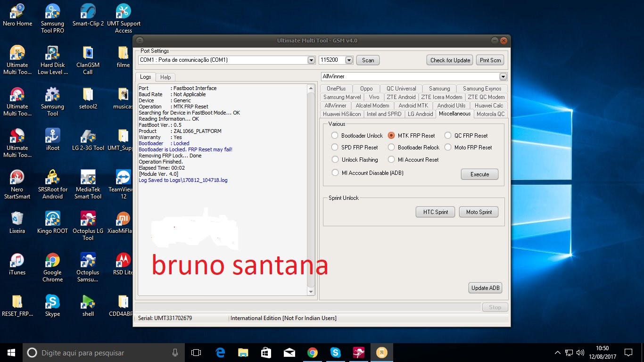
Task: Open the Action Center notifications
Action: click(628, 353)
